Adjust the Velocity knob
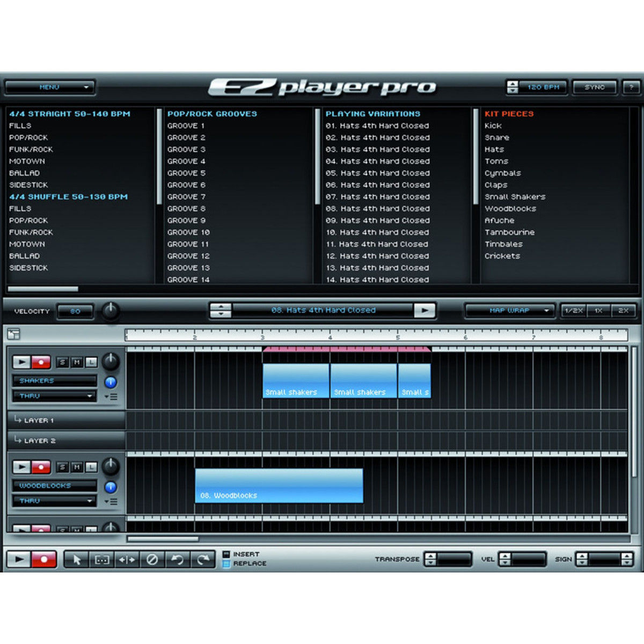 [x=111, y=310]
